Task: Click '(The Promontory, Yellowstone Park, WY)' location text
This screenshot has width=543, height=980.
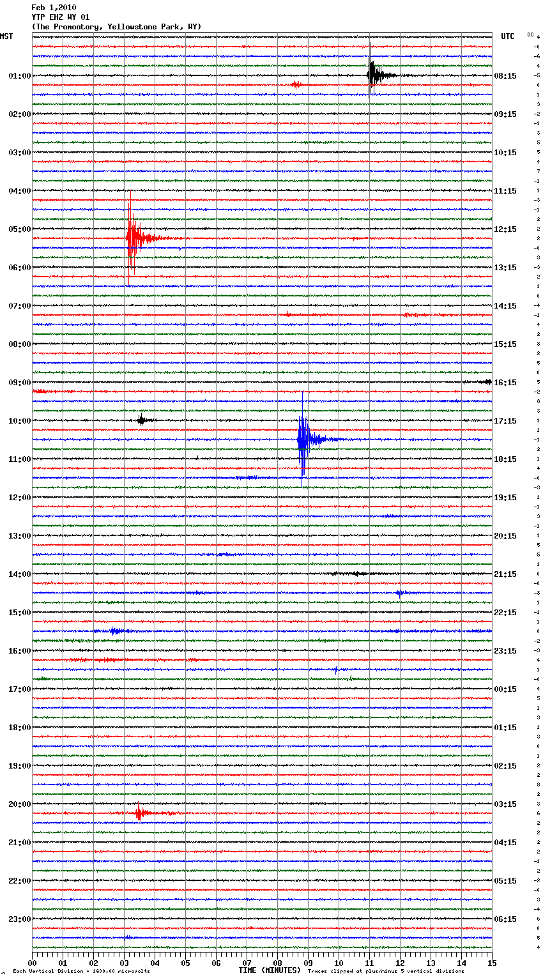Action: coord(116,27)
